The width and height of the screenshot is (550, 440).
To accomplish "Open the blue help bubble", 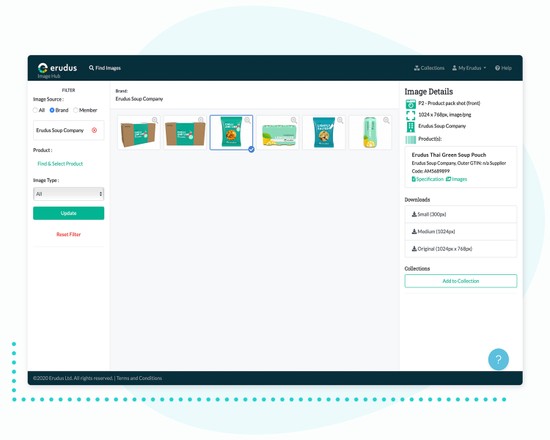I will click(498, 359).
